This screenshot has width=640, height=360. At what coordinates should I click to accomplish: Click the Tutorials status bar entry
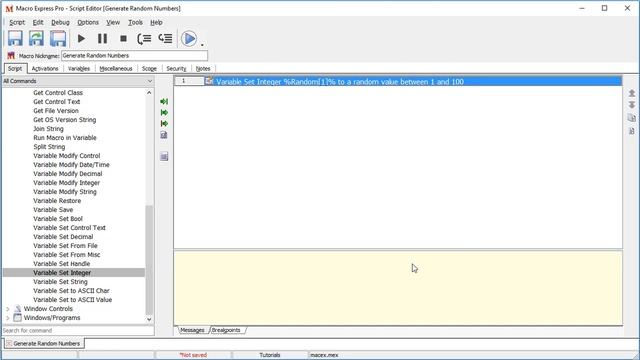click(270, 355)
